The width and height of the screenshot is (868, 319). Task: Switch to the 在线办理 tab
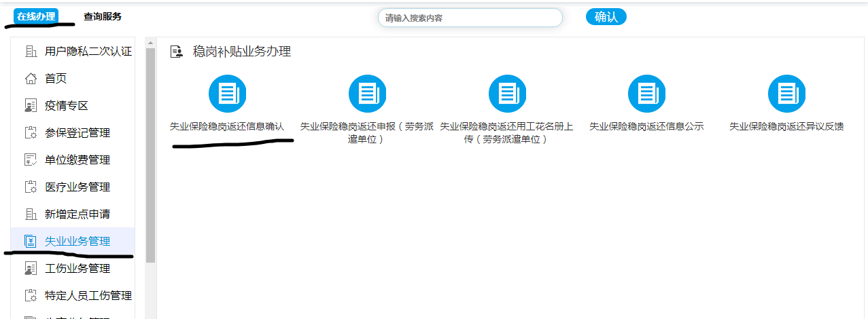(36, 16)
